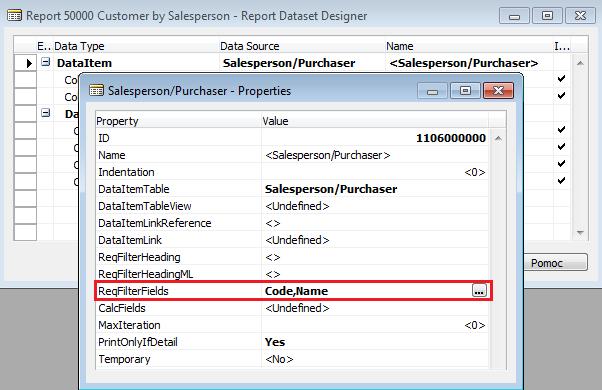The width and height of the screenshot is (602, 390).
Task: Select the ReqFilterHeading value cell
Action: click(x=375, y=257)
